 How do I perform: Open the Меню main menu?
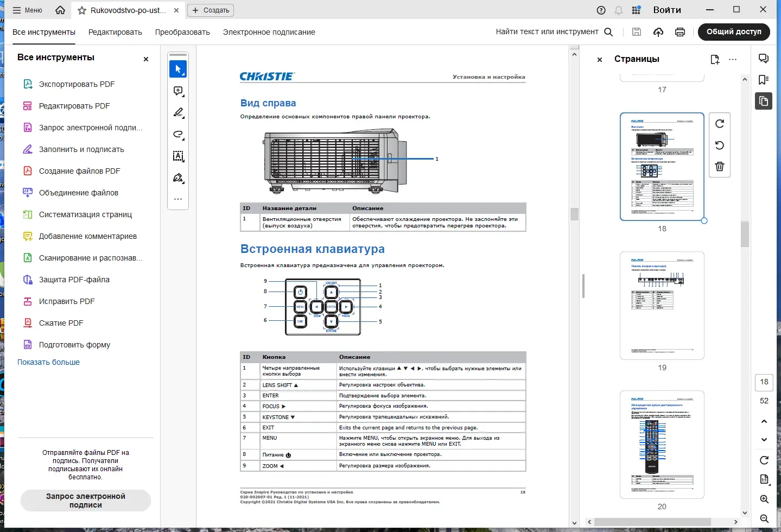[28, 10]
